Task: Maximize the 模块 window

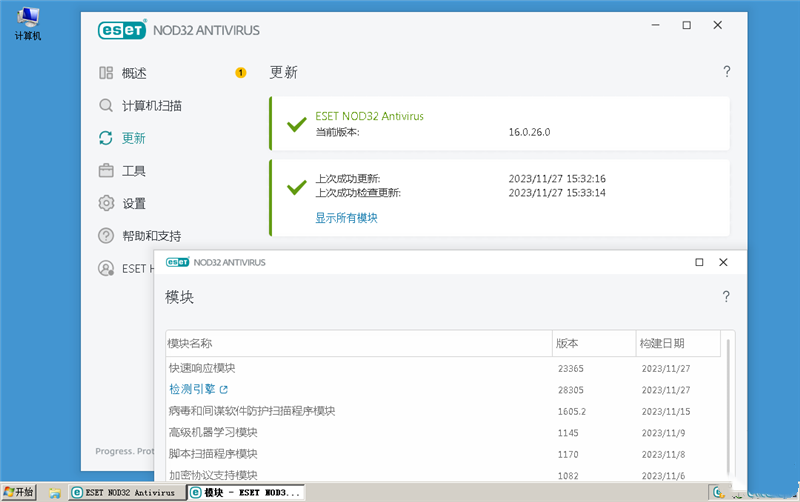Action: pos(699,262)
